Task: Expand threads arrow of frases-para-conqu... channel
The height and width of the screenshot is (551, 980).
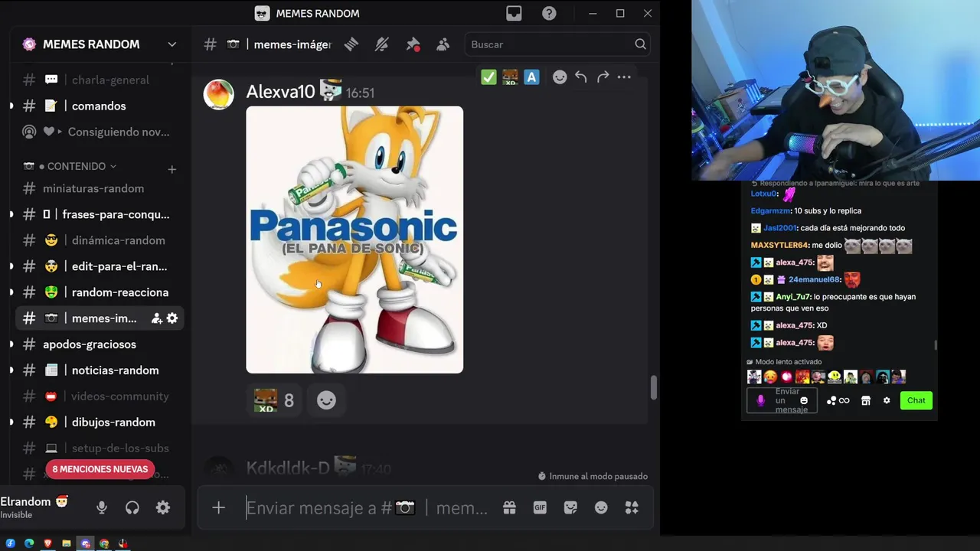Action: (x=11, y=214)
